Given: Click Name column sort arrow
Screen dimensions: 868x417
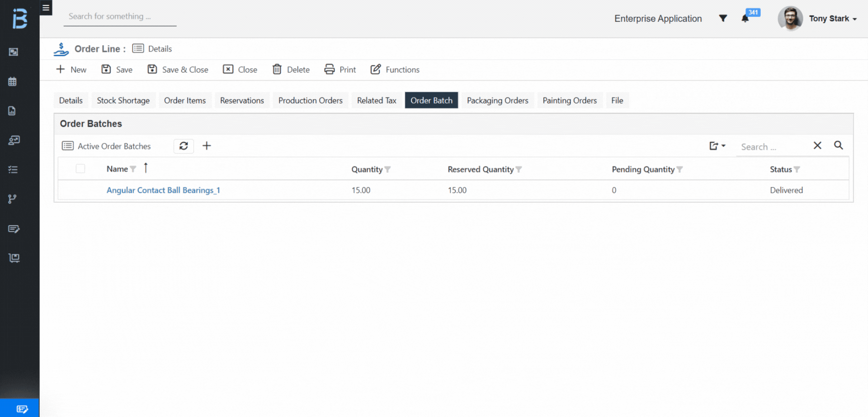Looking at the screenshot, I should click(146, 168).
